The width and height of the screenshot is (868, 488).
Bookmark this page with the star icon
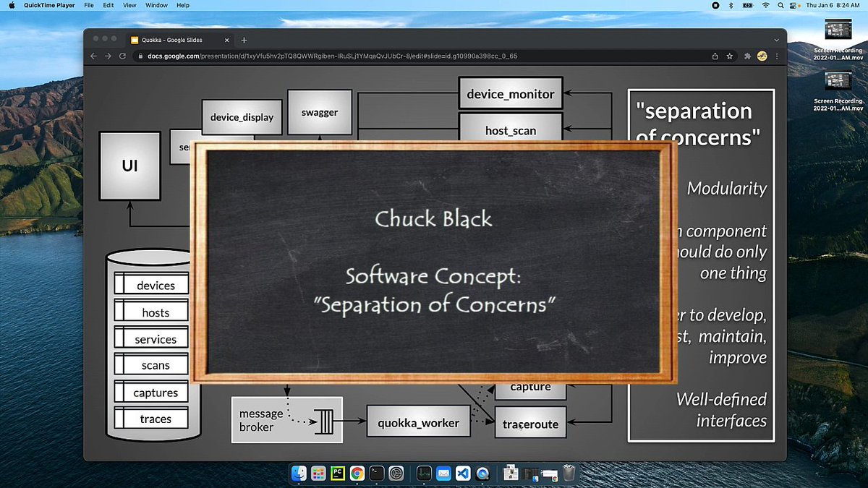point(730,56)
